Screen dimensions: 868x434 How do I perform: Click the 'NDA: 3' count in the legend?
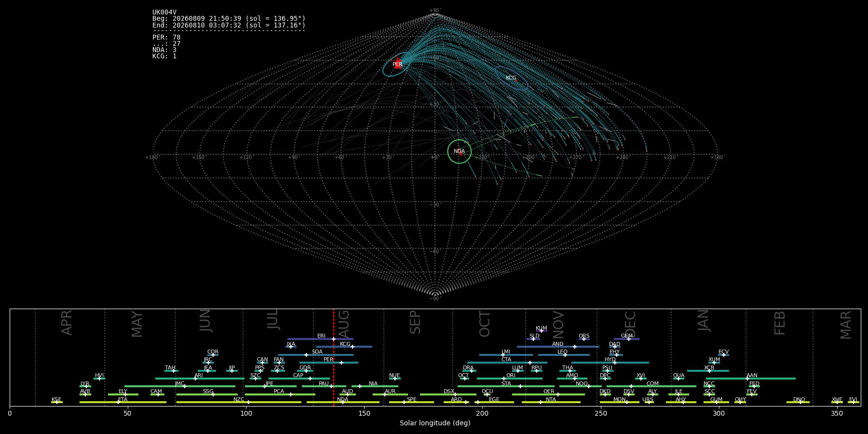164,50
